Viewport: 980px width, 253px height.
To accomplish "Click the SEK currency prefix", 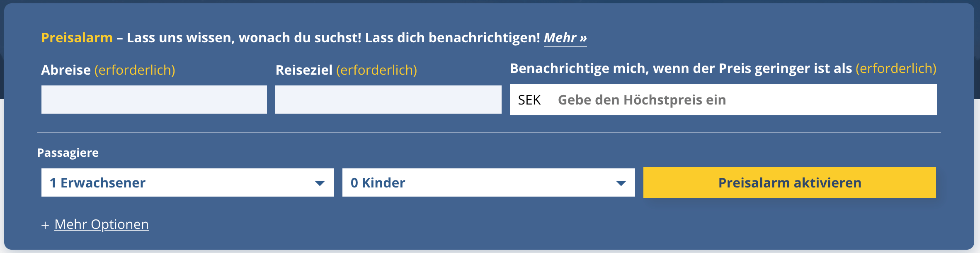I will click(x=529, y=100).
